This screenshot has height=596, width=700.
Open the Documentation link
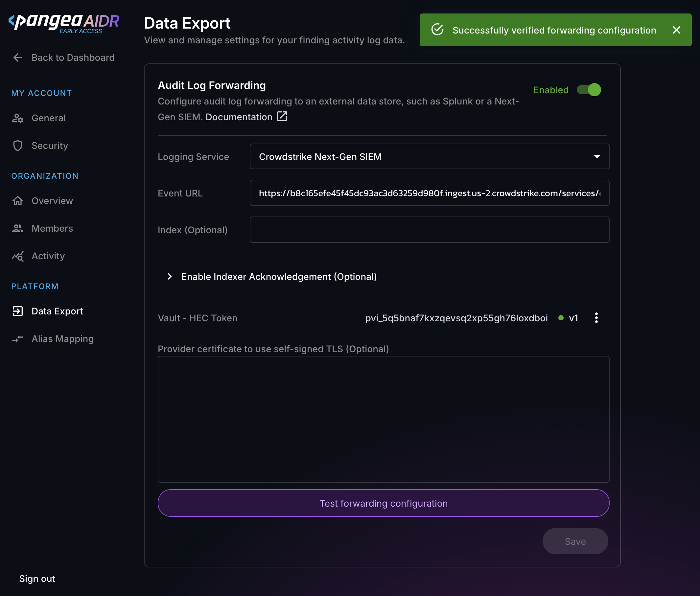point(239,117)
